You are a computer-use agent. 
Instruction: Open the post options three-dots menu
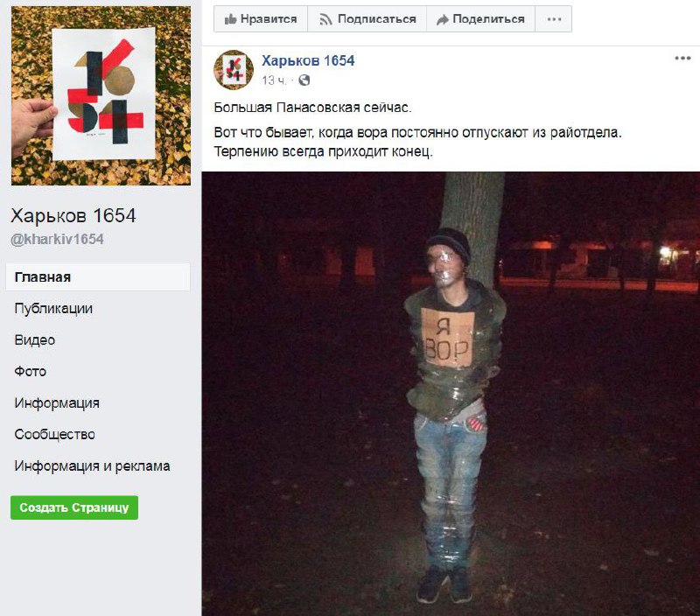[x=682, y=58]
